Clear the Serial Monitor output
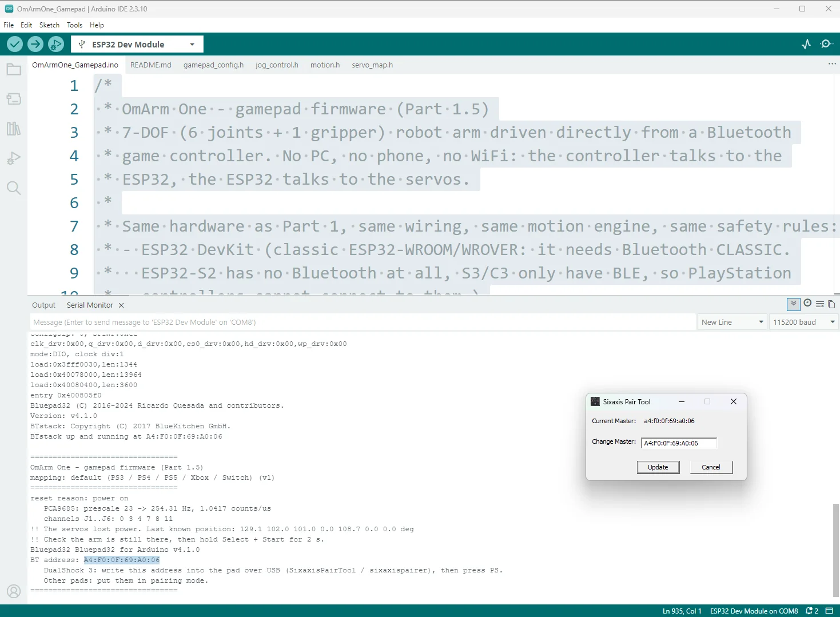This screenshot has height=617, width=840. tap(820, 304)
